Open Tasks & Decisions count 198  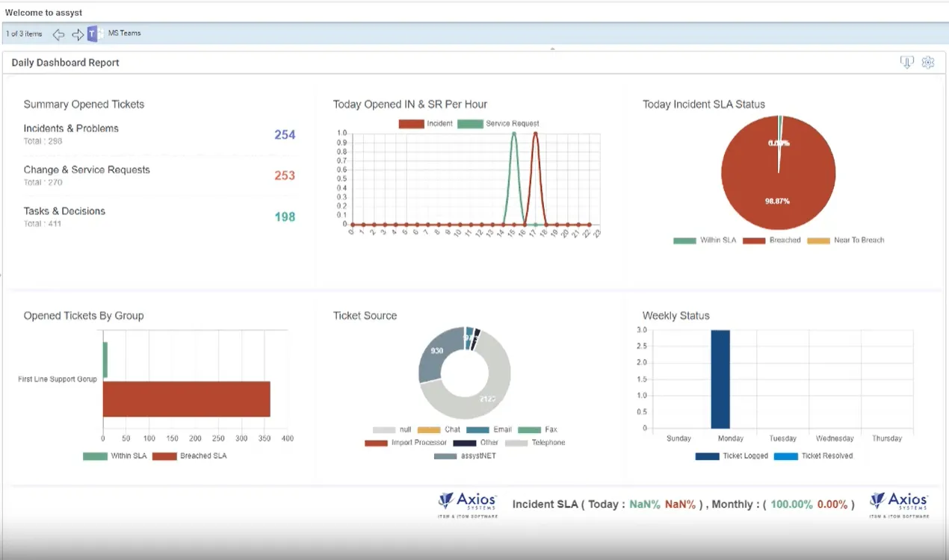pos(285,217)
